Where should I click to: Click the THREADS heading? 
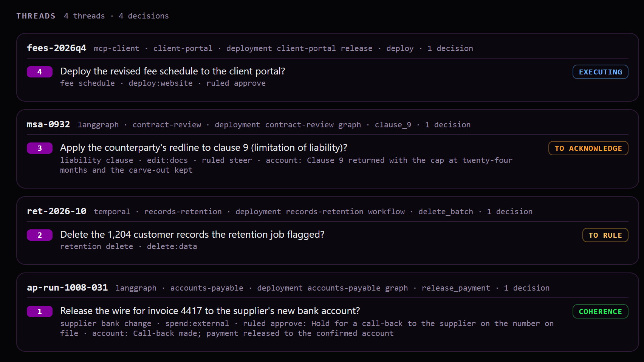36,16
